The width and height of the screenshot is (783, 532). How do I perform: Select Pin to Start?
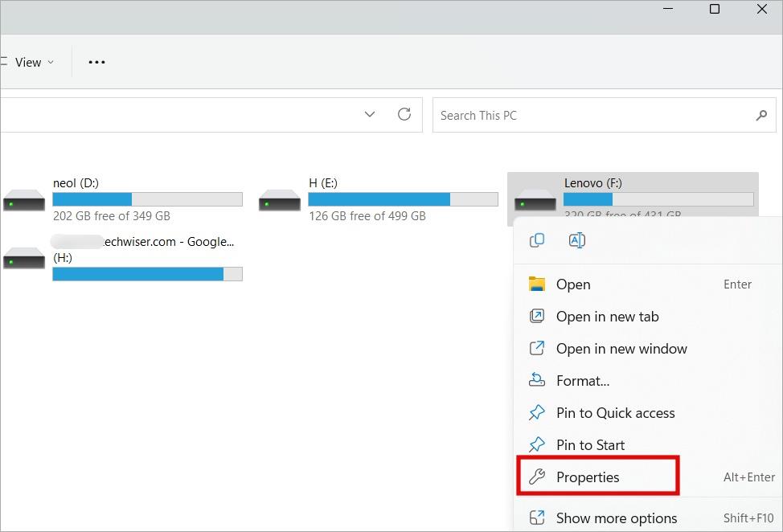(646, 444)
